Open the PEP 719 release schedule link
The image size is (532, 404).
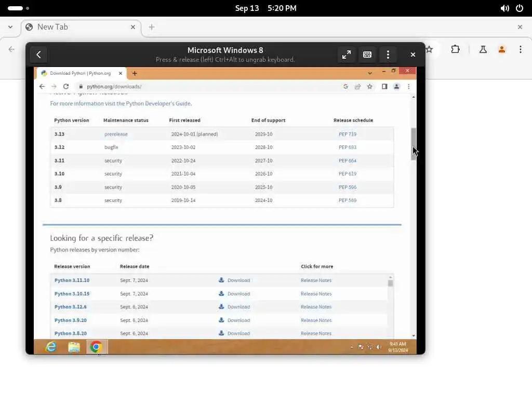pyautogui.click(x=348, y=134)
